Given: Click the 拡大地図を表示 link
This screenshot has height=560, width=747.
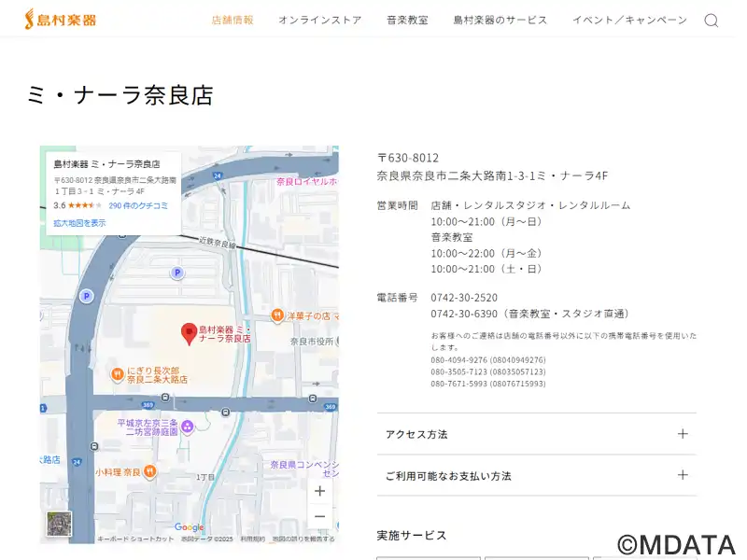Looking at the screenshot, I should point(79,223).
